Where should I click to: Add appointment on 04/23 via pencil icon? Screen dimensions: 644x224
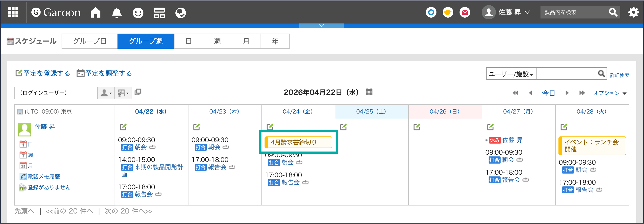click(197, 127)
